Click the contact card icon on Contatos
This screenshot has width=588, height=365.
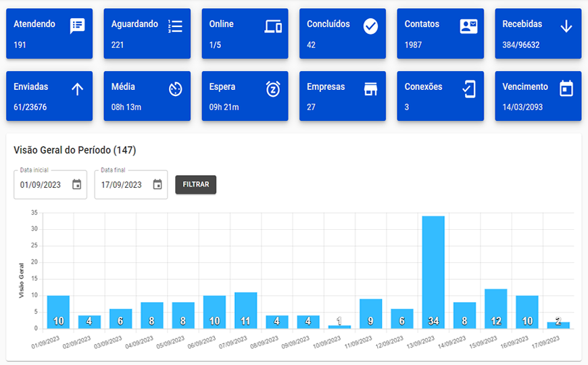coord(468,26)
